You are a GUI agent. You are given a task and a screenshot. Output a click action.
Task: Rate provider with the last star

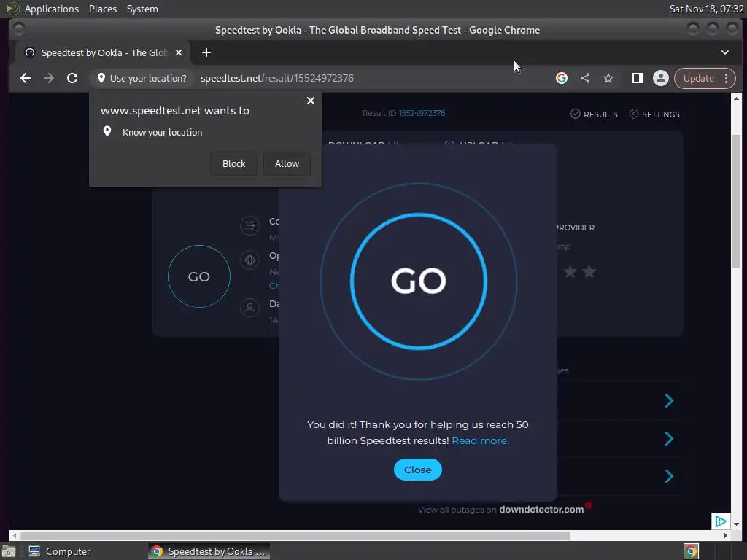coord(589,271)
